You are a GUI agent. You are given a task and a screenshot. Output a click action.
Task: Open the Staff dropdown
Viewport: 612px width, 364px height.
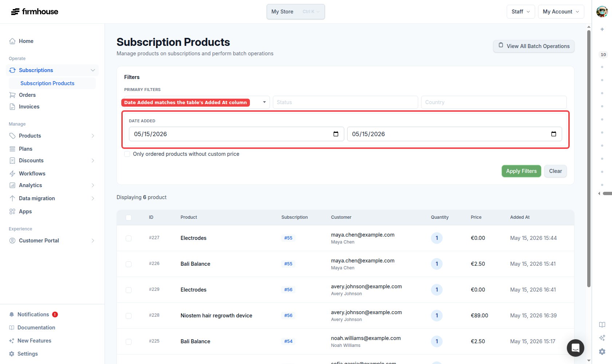pyautogui.click(x=521, y=12)
